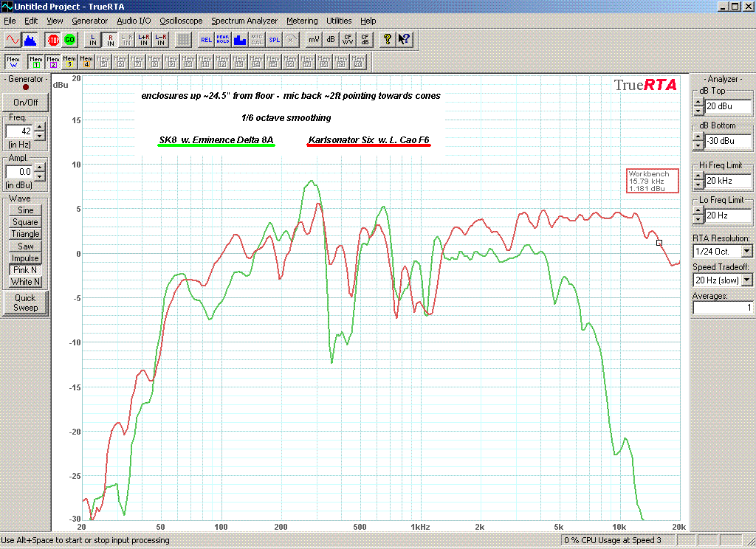The height and width of the screenshot is (549, 756).
Task: Click the red STOP icon
Action: click(53, 40)
